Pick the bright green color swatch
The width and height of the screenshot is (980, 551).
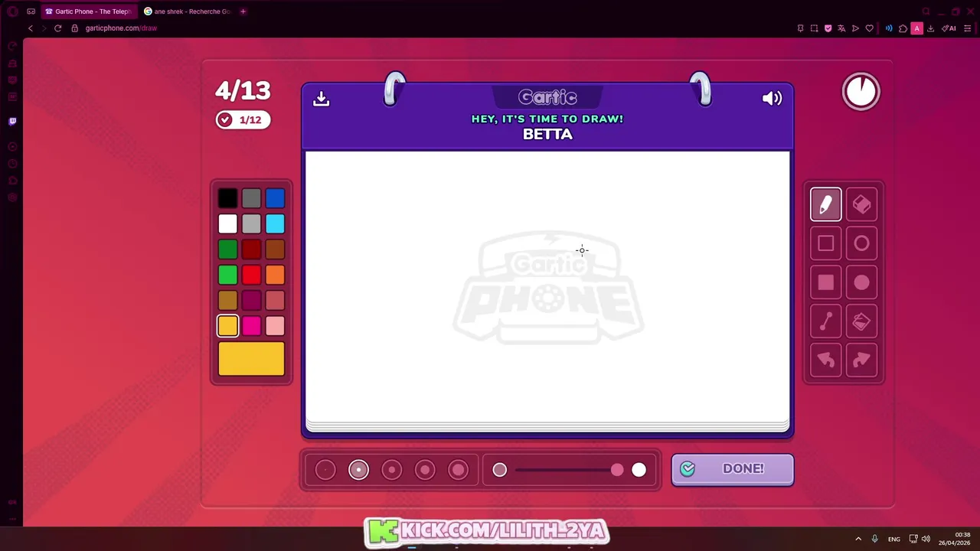227,275
